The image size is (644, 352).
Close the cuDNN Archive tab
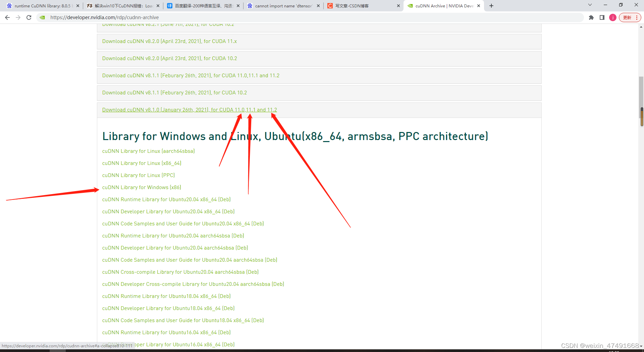click(x=479, y=6)
